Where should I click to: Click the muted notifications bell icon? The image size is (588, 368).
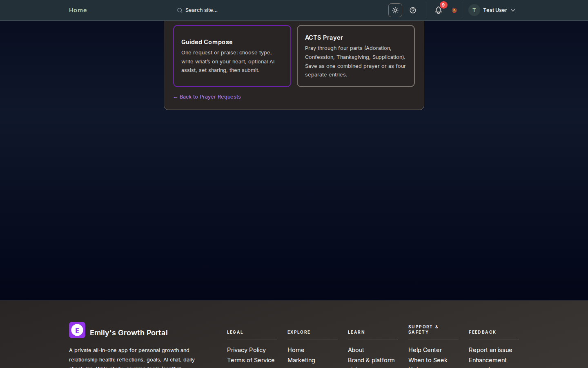click(x=454, y=11)
